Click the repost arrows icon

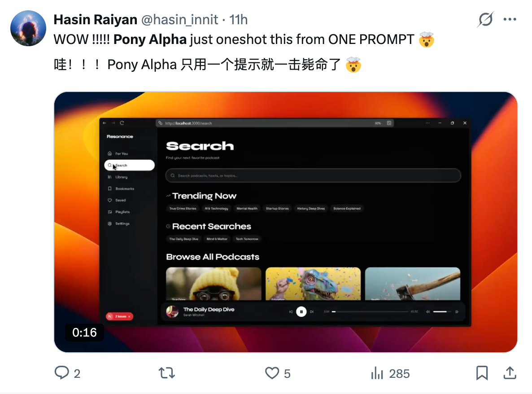[166, 373]
